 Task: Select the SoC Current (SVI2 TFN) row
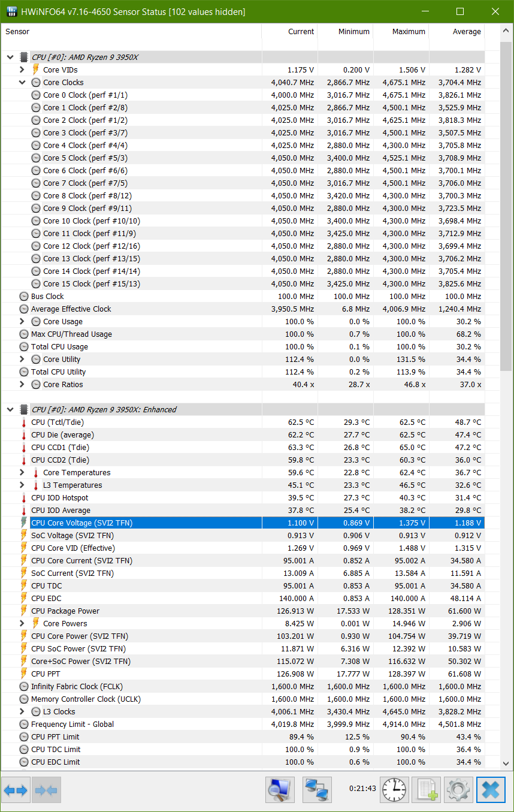(x=243, y=573)
